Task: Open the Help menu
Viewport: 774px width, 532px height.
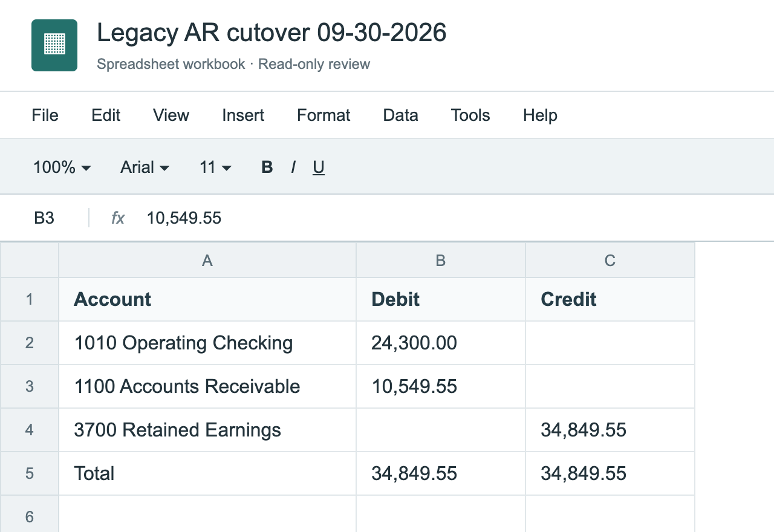Action: point(540,115)
